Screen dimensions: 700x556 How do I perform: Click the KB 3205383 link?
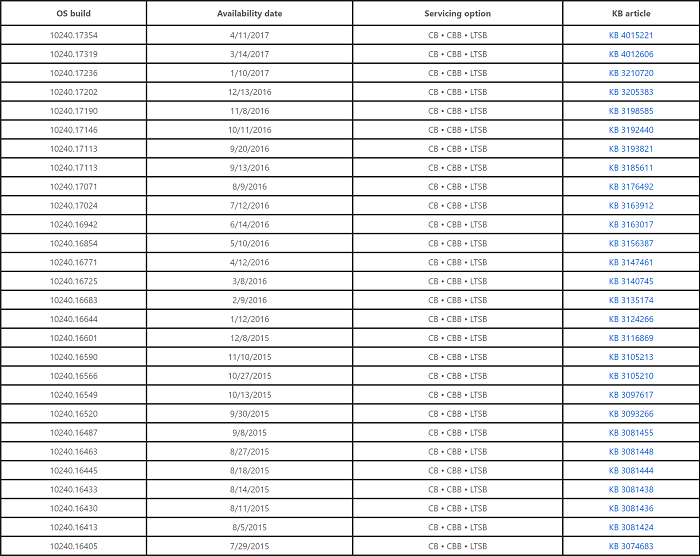631,92
